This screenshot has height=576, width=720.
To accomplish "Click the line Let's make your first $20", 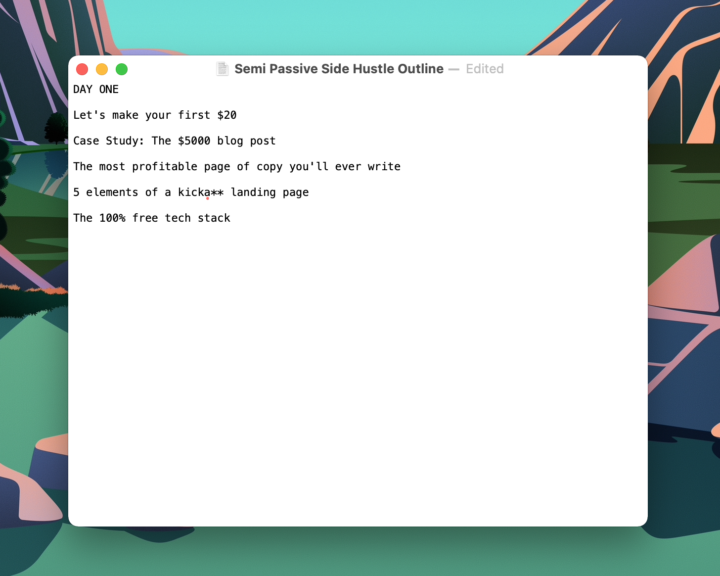I will click(155, 115).
